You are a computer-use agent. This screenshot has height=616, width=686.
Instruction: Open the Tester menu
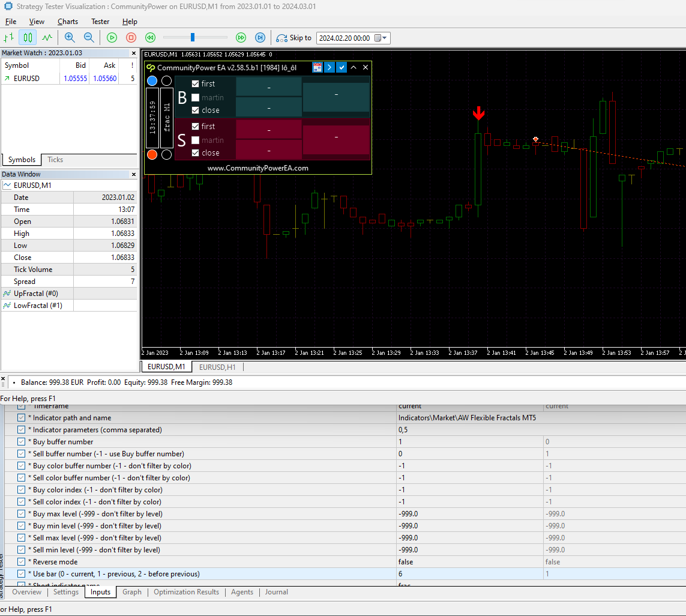[x=100, y=22]
